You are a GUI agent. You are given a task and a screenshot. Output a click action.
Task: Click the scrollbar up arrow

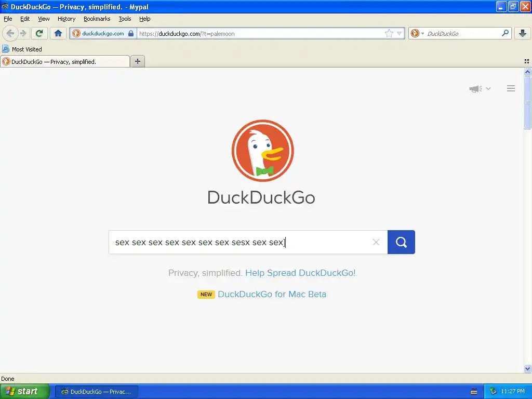(527, 72)
